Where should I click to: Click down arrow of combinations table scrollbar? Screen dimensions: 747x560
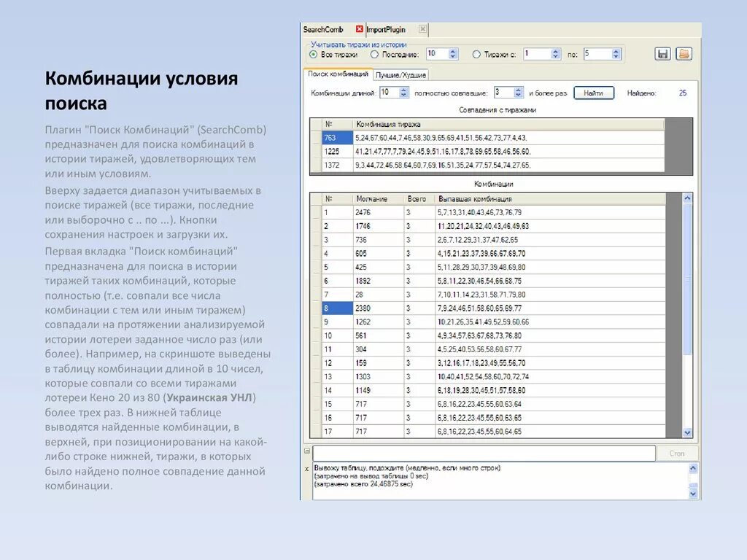point(687,432)
